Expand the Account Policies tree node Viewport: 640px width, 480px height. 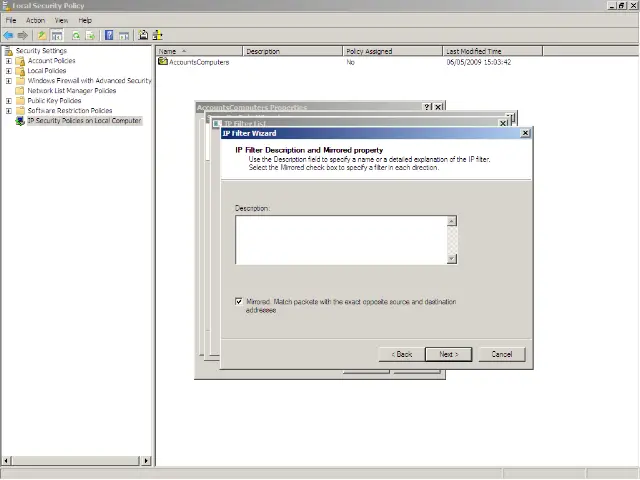pos(9,61)
